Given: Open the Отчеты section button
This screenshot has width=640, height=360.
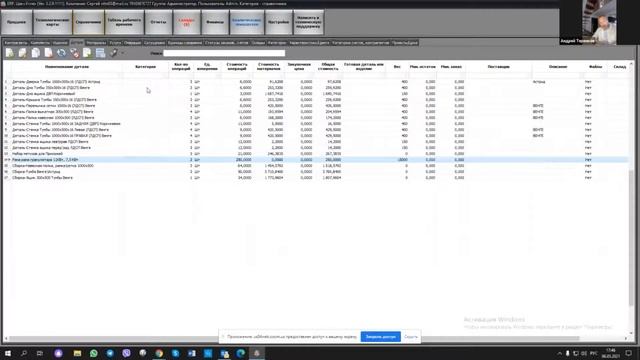Looking at the screenshot, I should pos(158,22).
